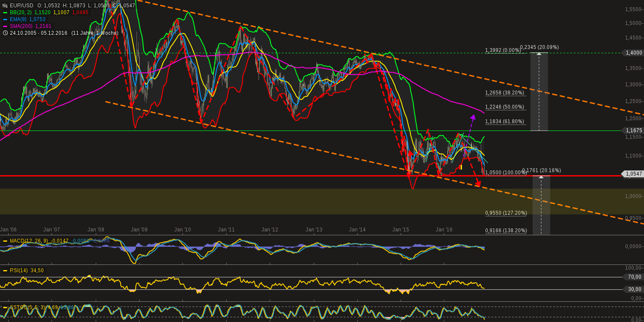Image resolution: width=644 pixels, height=322 pixels.
Task: Select the Fibonacci label 0,9166 (138.20%)
Action: (x=506, y=231)
